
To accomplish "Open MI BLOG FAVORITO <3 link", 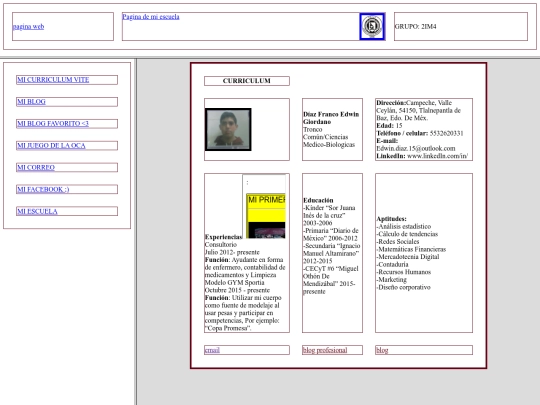I will (x=53, y=123).
